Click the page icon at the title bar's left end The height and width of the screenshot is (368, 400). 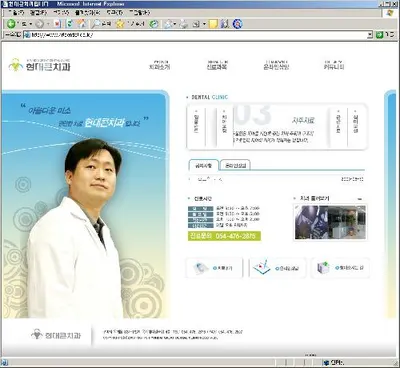coord(5,4)
